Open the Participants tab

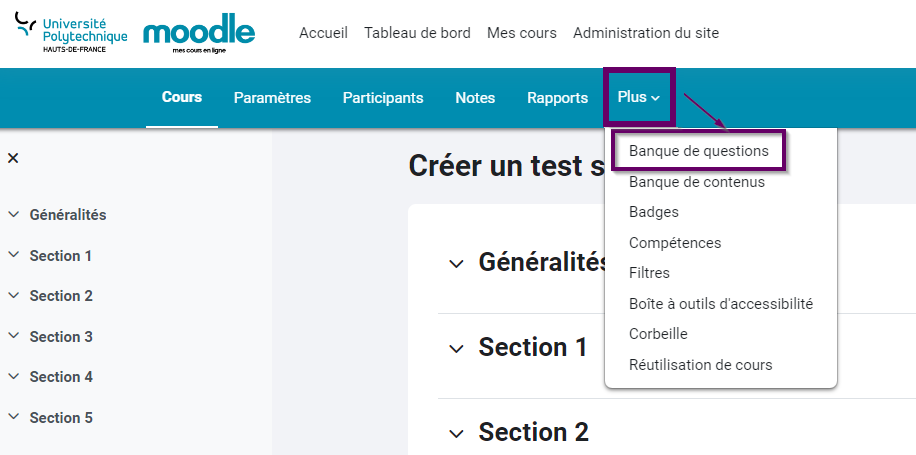[x=383, y=98]
